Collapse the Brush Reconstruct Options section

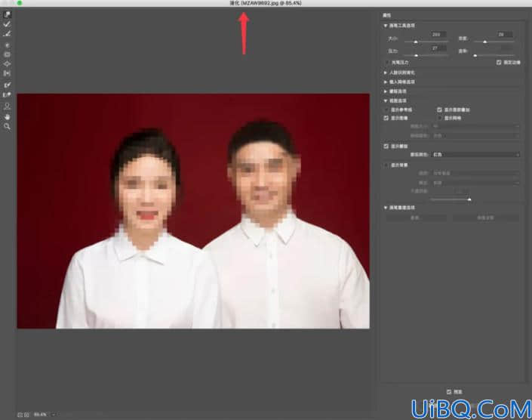[386, 208]
